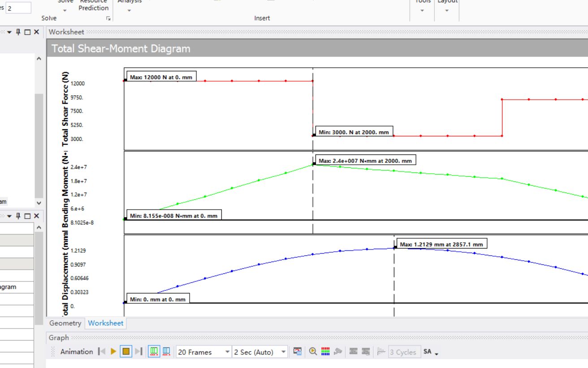Go to next animation frame
Screen dimensions: 588x368
click(x=138, y=351)
